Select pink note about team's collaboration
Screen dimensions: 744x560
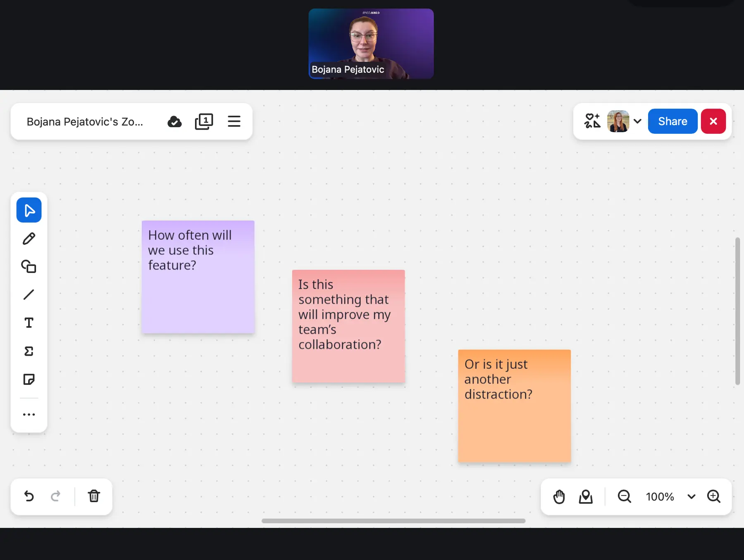click(348, 326)
